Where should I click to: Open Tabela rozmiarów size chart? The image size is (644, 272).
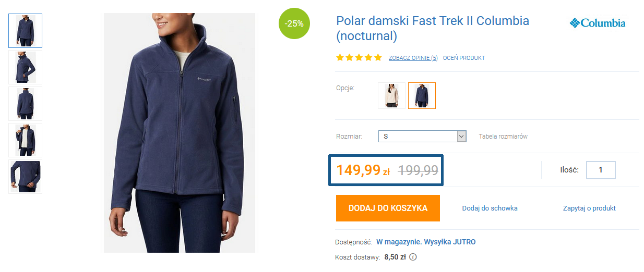pyautogui.click(x=503, y=137)
